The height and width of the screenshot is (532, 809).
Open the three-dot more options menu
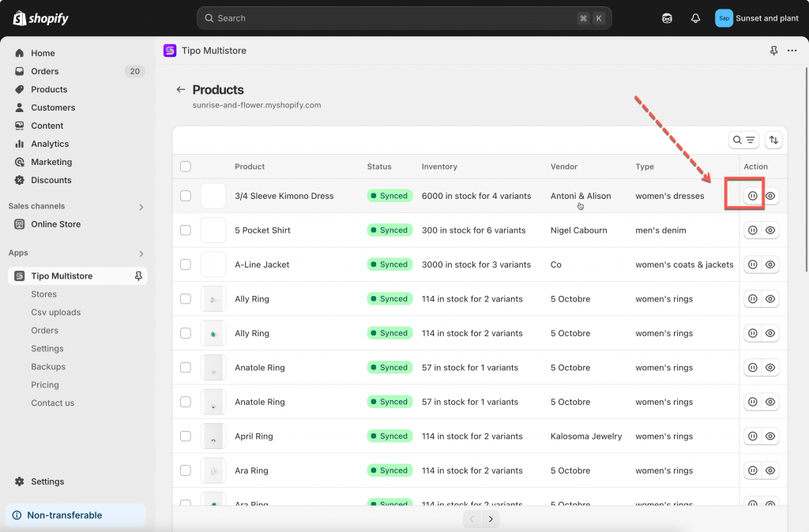pos(792,51)
